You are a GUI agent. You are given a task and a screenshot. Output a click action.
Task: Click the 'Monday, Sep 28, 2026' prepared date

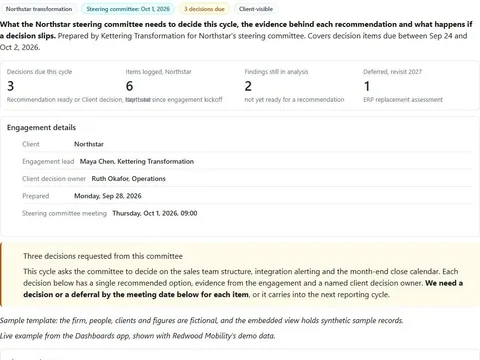coord(108,196)
